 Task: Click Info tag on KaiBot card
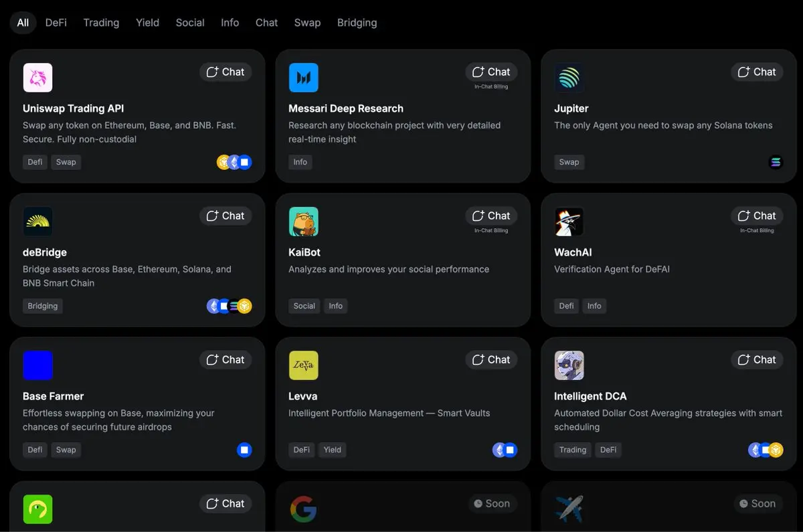pos(335,306)
